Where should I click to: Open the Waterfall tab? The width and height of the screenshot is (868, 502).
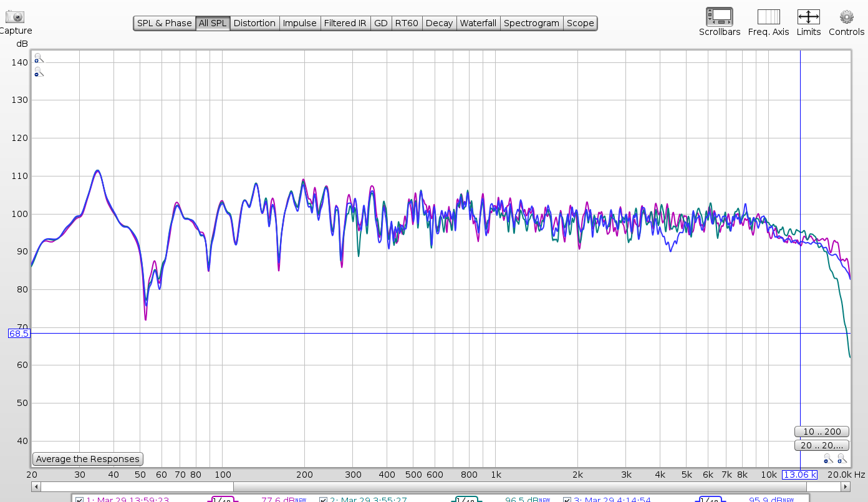point(478,23)
